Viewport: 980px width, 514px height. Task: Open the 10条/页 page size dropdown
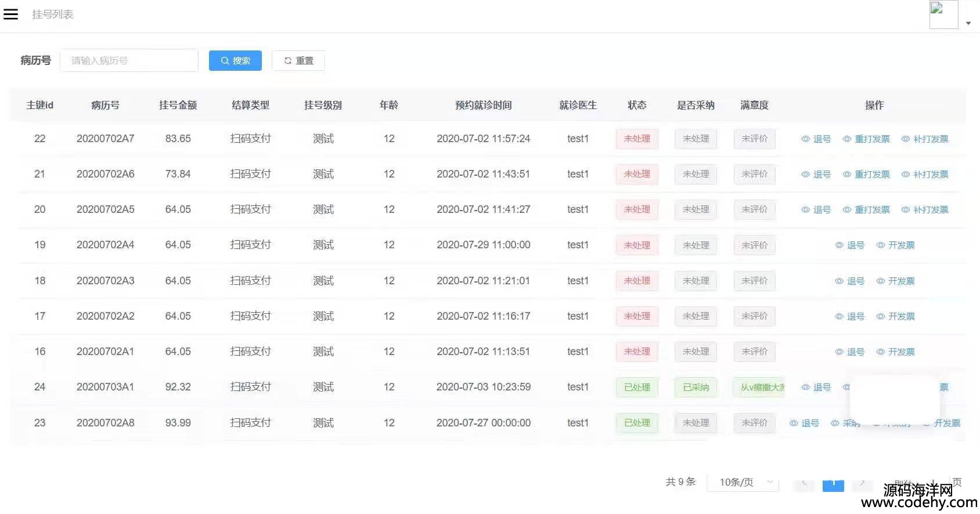(x=743, y=482)
